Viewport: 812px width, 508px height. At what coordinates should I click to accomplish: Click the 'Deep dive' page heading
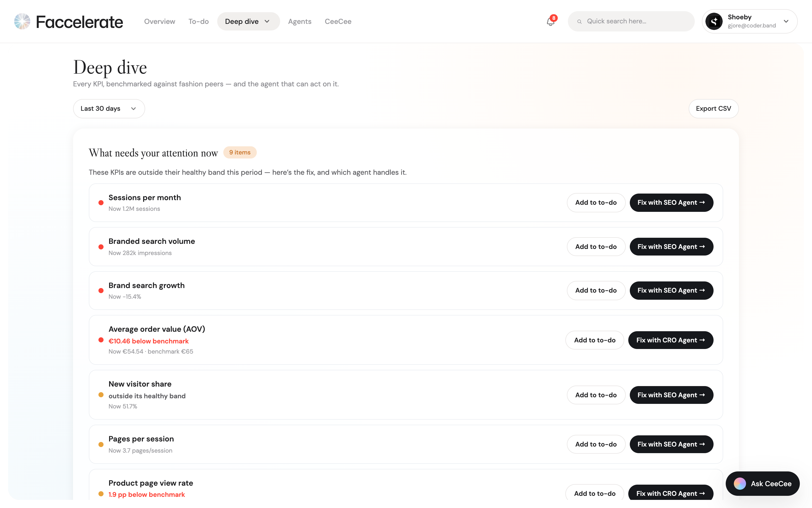110,68
